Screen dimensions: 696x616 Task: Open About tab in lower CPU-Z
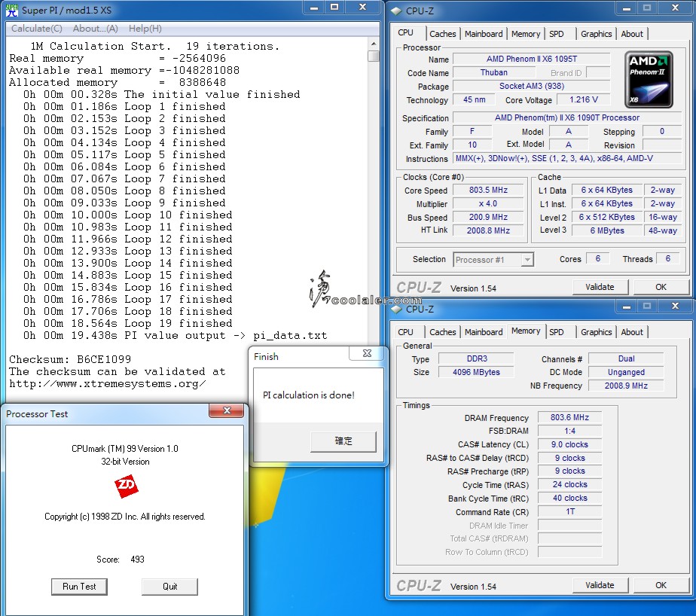(632, 332)
